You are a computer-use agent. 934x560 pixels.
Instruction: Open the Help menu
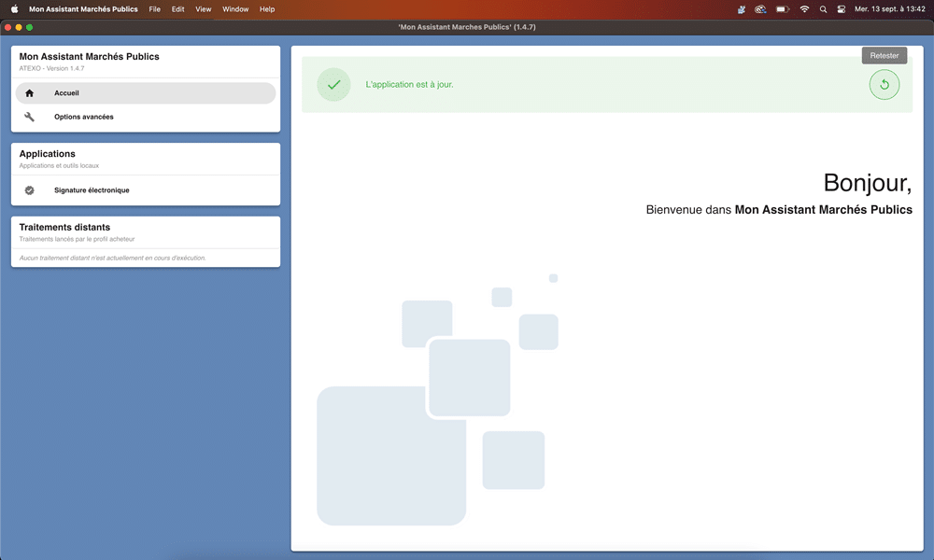tap(267, 9)
